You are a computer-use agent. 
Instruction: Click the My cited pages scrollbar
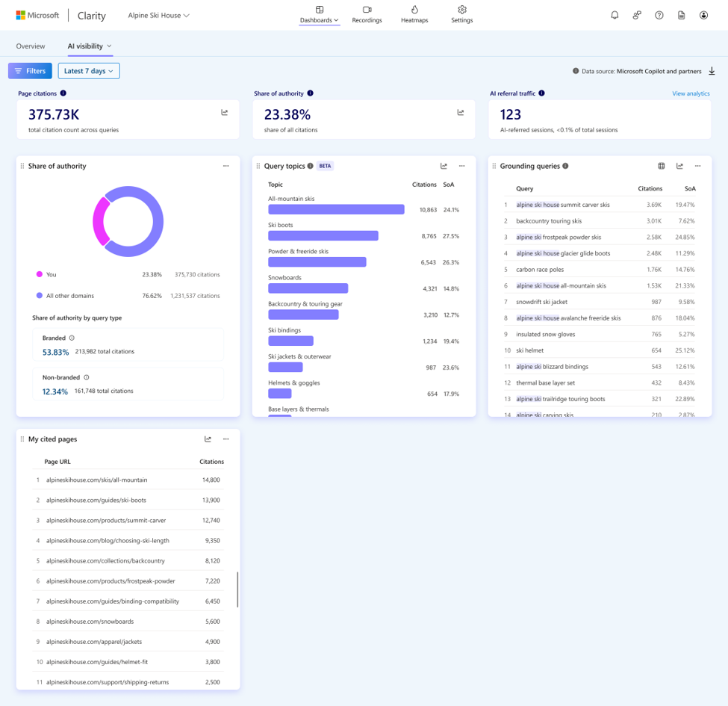pyautogui.click(x=237, y=589)
